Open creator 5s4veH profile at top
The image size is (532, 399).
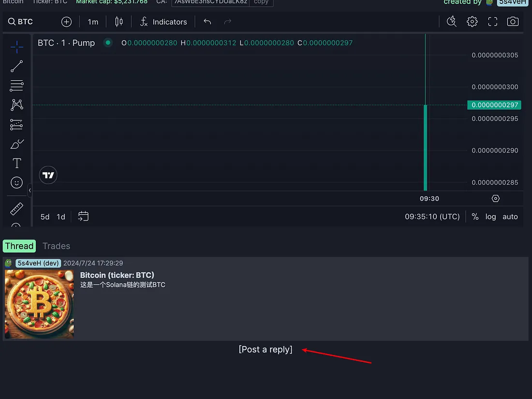(x=512, y=2)
